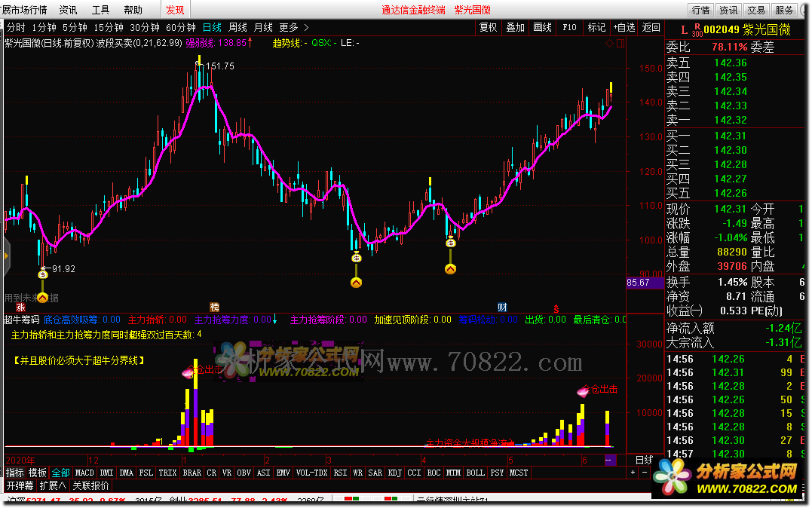Switch indicator to MCST
Image resolution: width=812 pixels, height=508 pixels.
pos(519,473)
